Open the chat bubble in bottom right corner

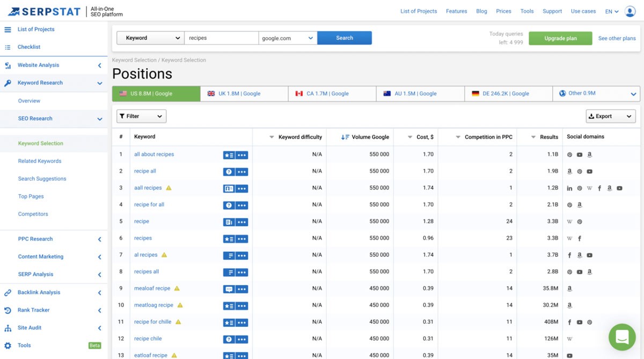pos(621,337)
